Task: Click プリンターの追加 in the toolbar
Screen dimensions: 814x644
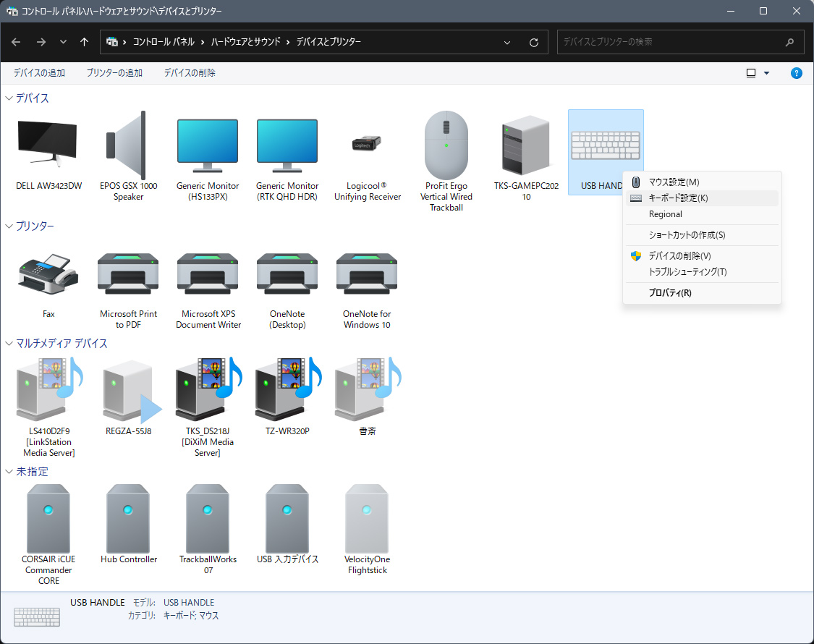Action: tap(114, 73)
